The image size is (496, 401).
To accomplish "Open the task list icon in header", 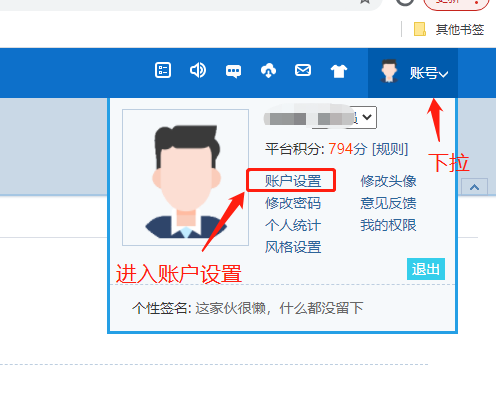I will tap(163, 70).
